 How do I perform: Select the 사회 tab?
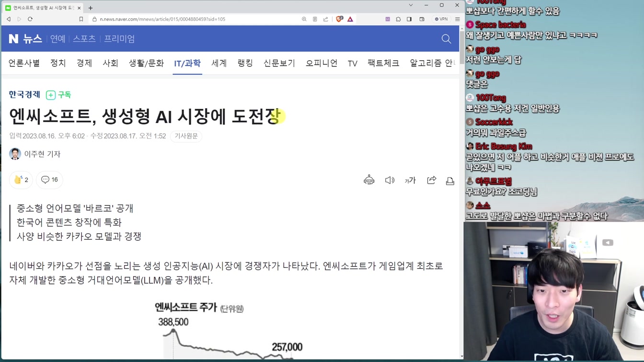pyautogui.click(x=110, y=63)
